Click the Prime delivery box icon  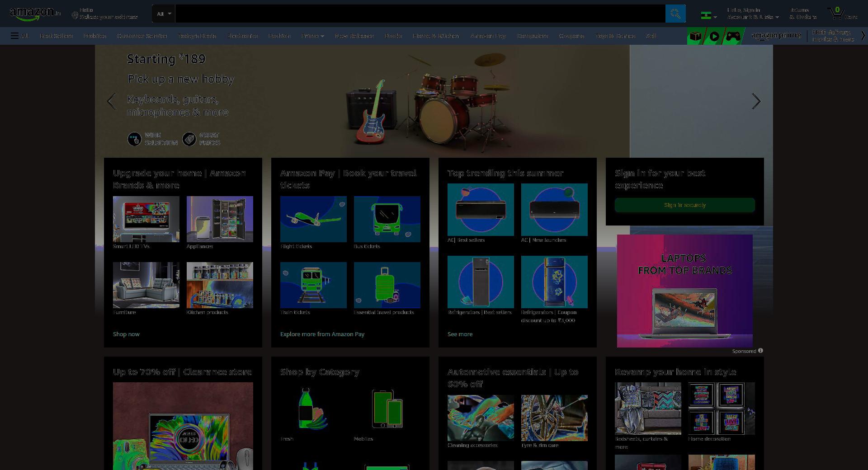click(x=696, y=36)
